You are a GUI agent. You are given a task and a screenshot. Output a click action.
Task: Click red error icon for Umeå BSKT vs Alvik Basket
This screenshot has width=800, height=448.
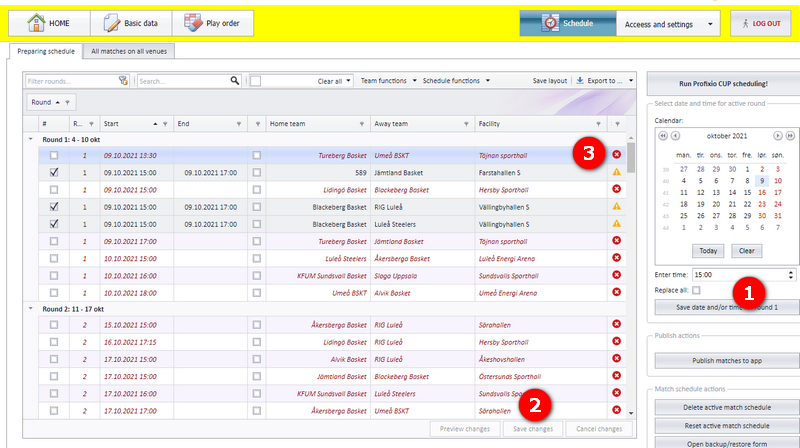click(616, 292)
